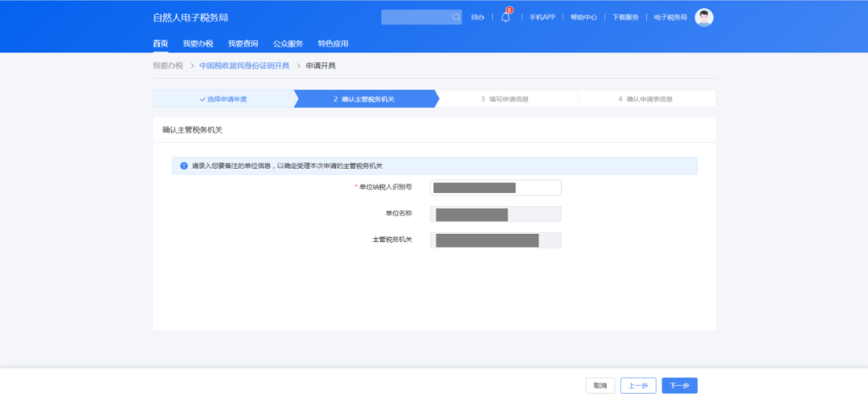Click the 下一步 button

pos(679,386)
